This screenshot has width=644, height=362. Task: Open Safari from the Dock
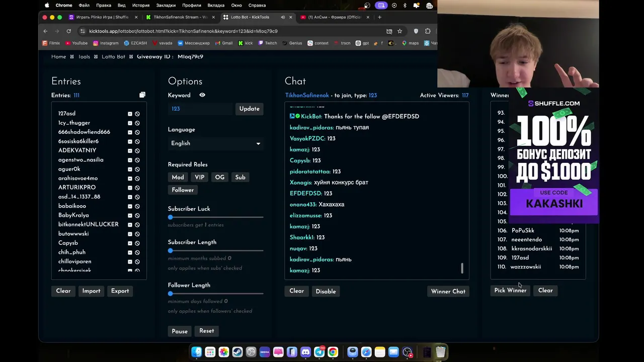(366, 352)
